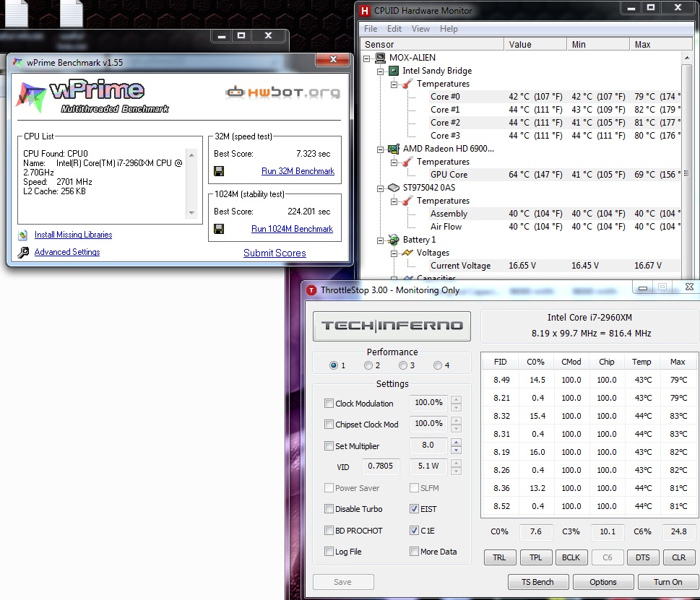Screen dimensions: 700x600
Task: Collapse the Battery 1 node
Action: pyautogui.click(x=380, y=240)
